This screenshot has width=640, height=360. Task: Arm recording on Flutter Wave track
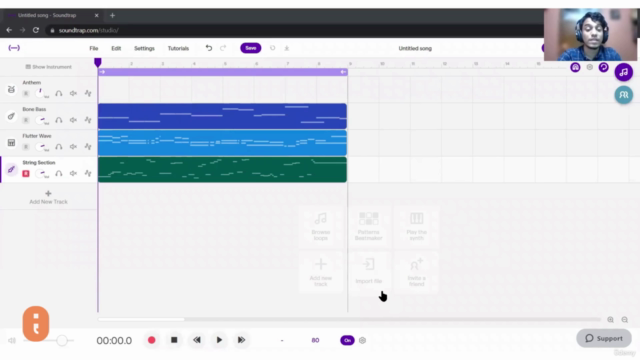(x=26, y=147)
